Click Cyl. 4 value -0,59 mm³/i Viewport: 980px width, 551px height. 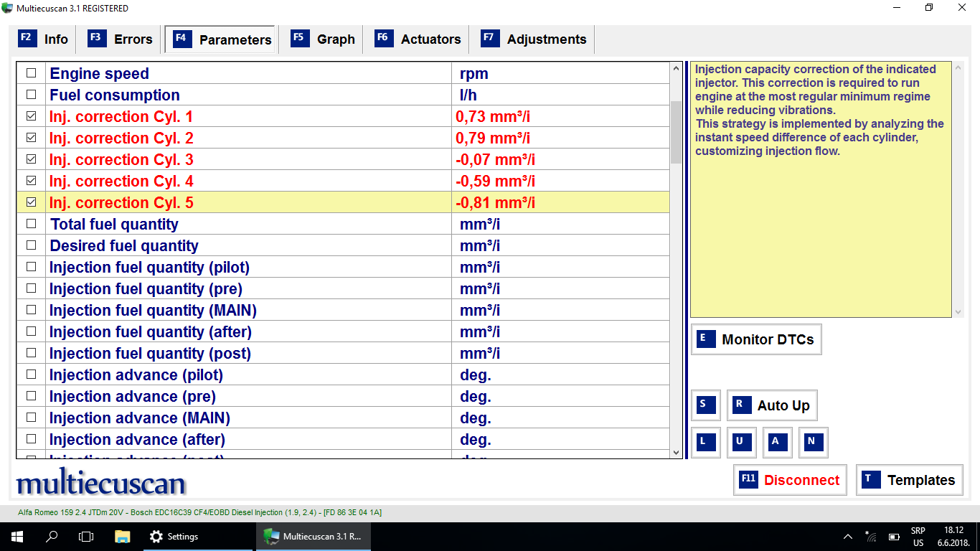(495, 181)
